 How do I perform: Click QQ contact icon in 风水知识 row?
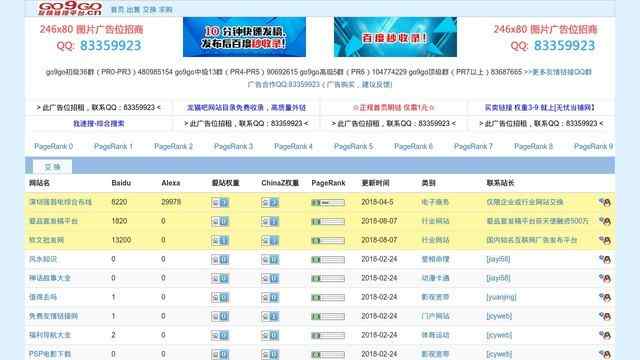coord(604,259)
